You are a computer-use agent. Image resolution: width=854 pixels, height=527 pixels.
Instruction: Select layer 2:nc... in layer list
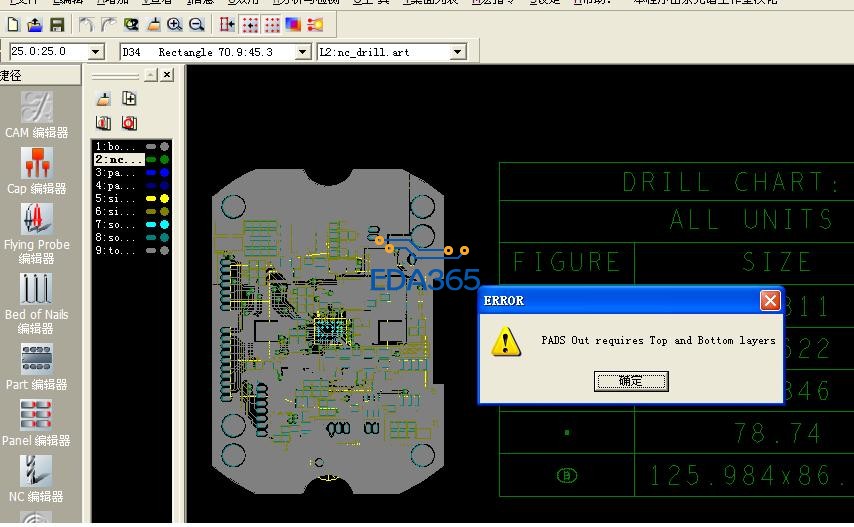click(119, 160)
